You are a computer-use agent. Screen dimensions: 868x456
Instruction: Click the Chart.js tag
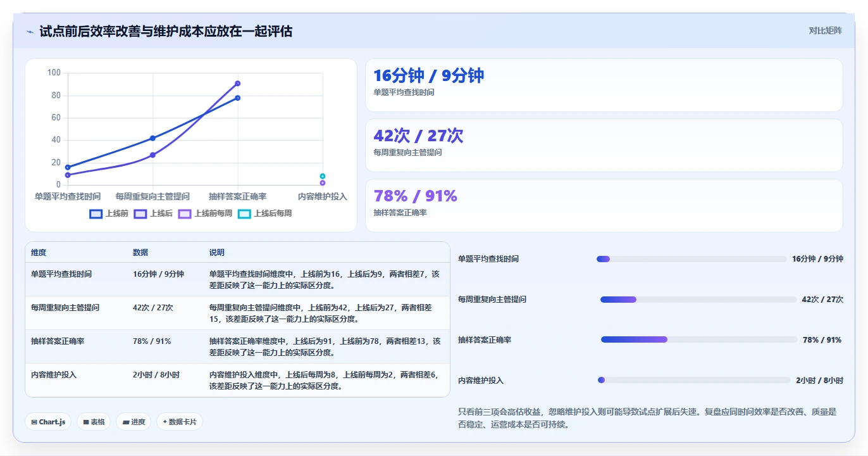pyautogui.click(x=48, y=422)
